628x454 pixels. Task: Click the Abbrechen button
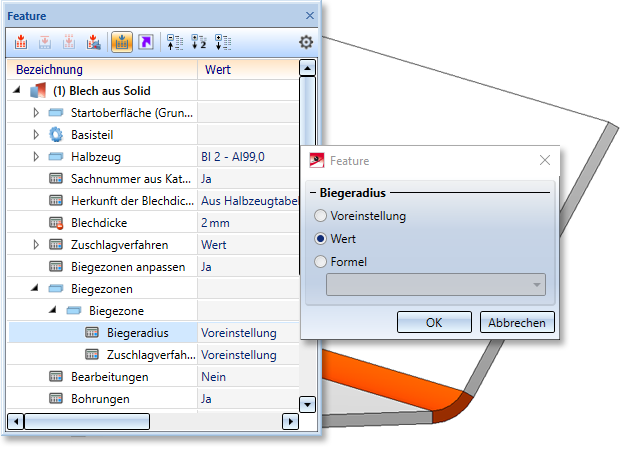coord(517,322)
